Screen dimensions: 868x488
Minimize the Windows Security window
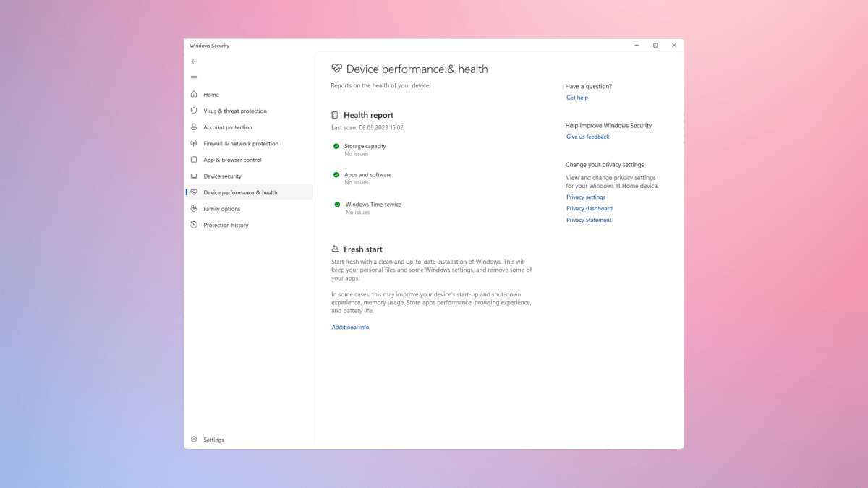tap(637, 46)
